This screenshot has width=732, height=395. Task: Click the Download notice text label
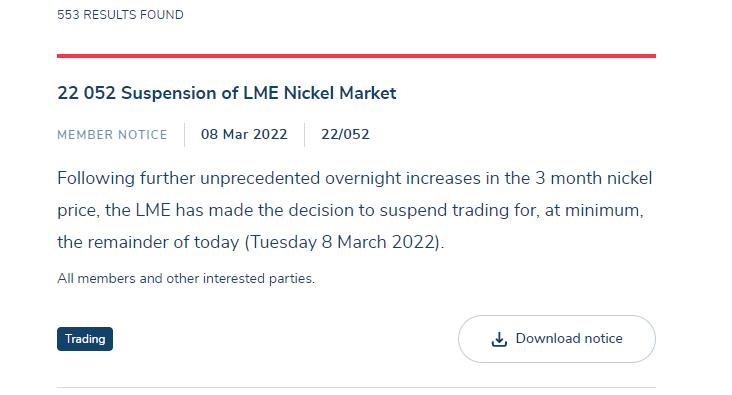coord(569,339)
